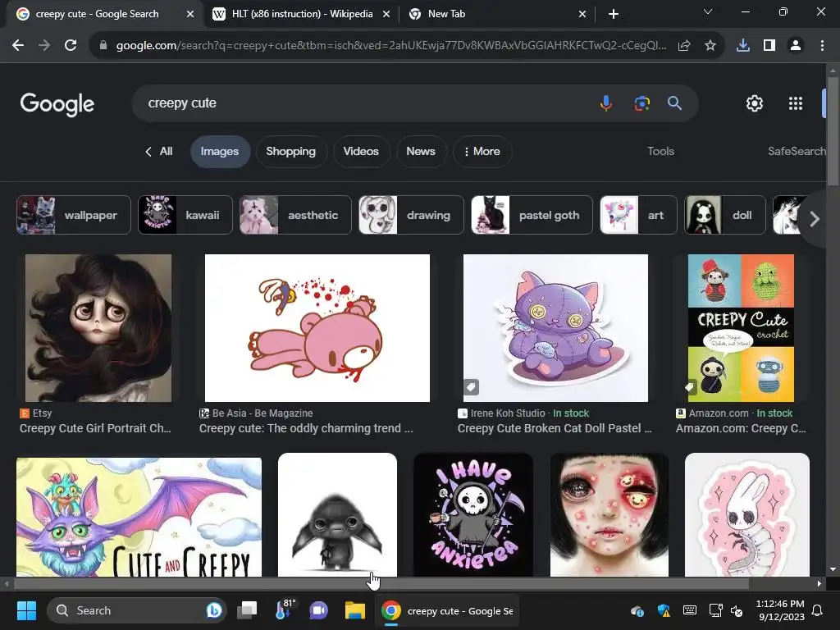
Task: Open Chrome downloads
Action: coord(743,46)
